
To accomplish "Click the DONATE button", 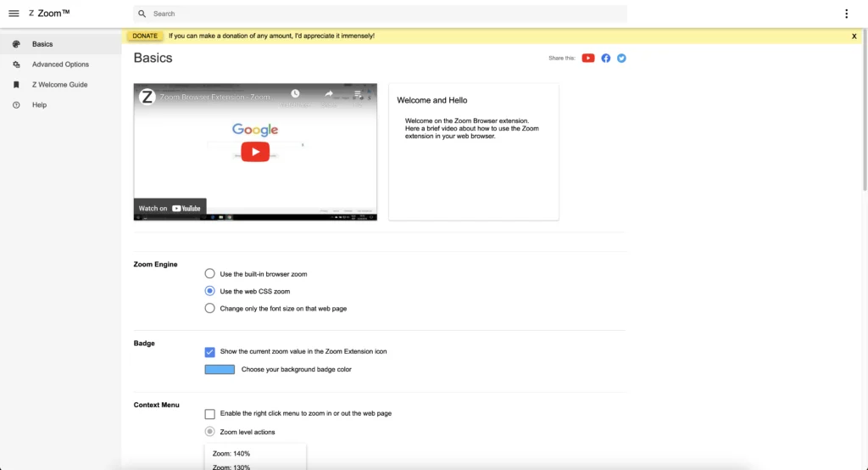I will click(145, 36).
